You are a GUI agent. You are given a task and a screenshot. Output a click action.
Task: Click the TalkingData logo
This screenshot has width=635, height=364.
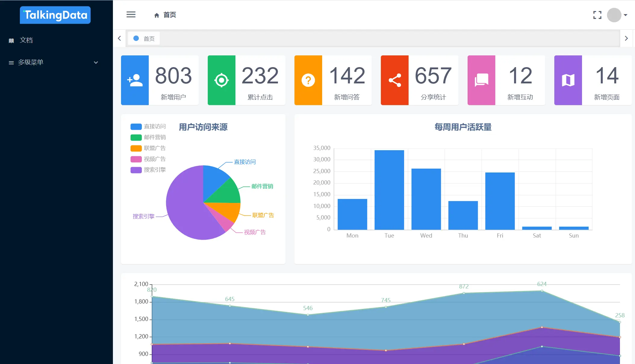click(55, 15)
